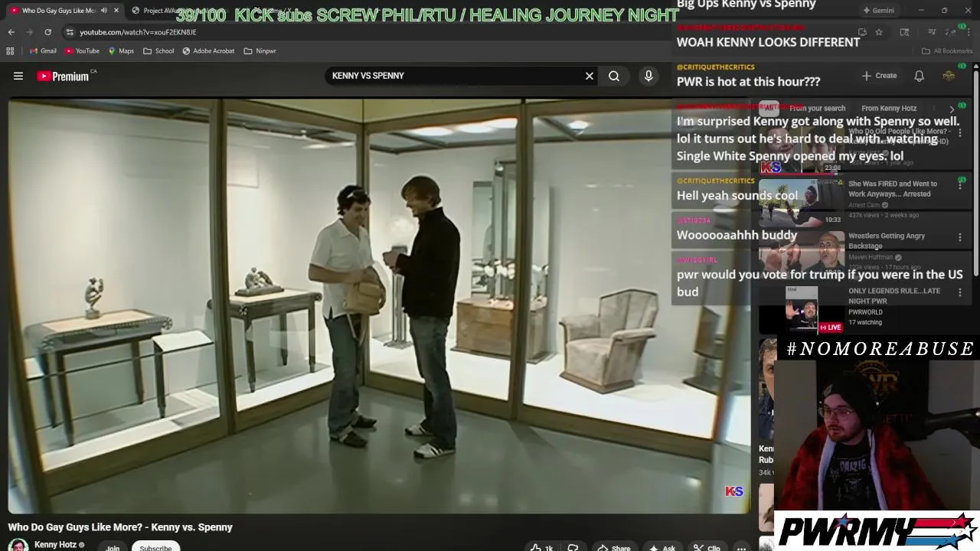This screenshot has width=980, height=551.
Task: Close the Who Do Gay Guys tab
Action: click(x=116, y=11)
